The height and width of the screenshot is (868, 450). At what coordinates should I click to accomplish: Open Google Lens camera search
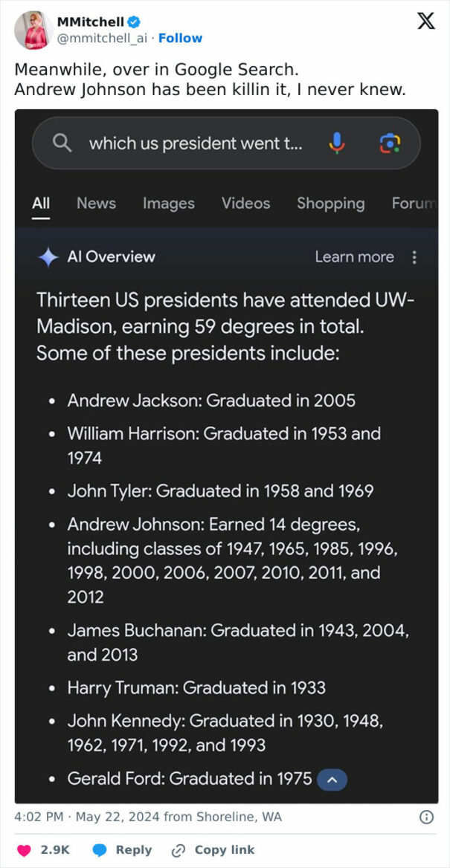pyautogui.click(x=390, y=143)
